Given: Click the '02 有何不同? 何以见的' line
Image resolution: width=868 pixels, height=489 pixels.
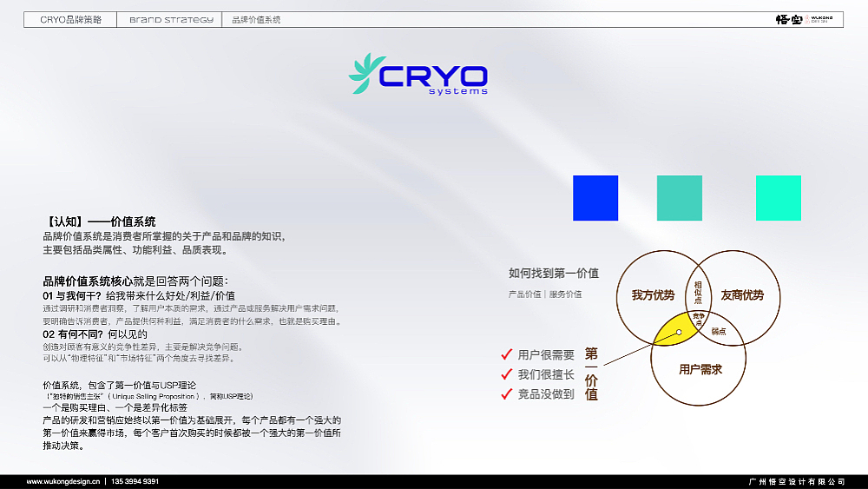Looking at the screenshot, I should tap(95, 334).
